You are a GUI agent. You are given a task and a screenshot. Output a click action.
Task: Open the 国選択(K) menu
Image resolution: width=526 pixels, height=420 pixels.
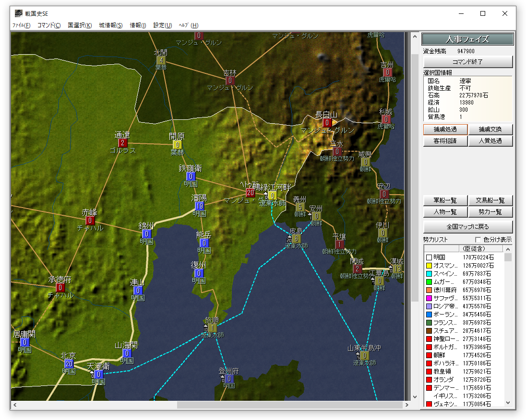(80, 25)
